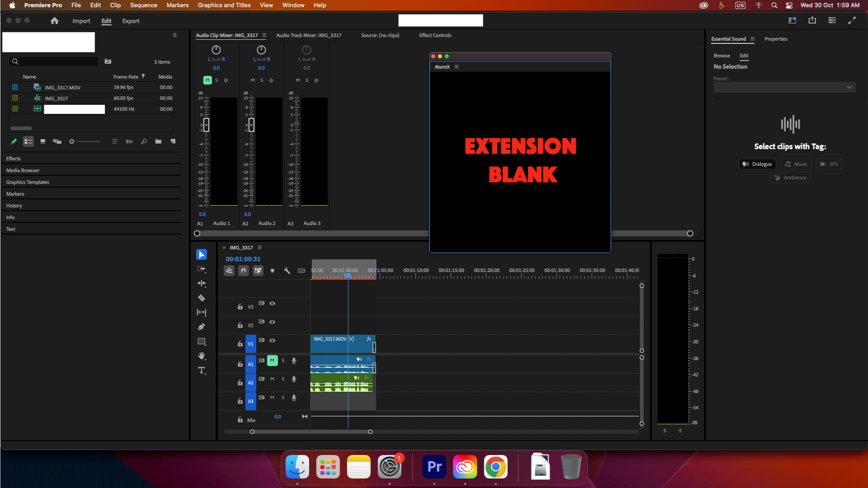The width and height of the screenshot is (868, 488).
Task: Select the Pen tool
Action: [x=202, y=327]
